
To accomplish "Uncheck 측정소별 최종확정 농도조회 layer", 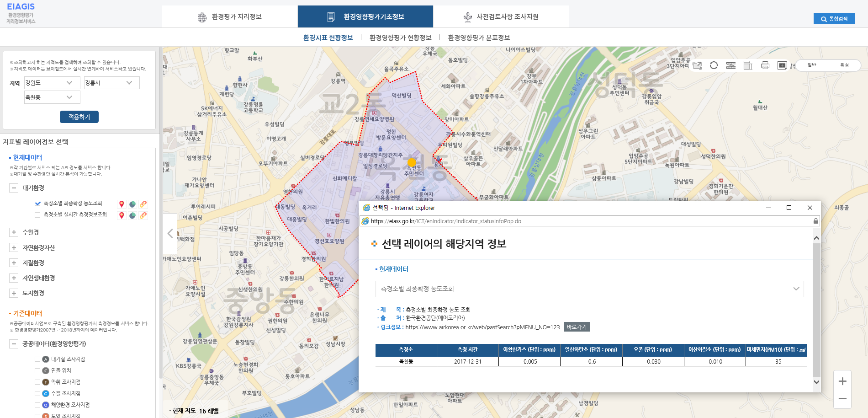I will click(37, 204).
